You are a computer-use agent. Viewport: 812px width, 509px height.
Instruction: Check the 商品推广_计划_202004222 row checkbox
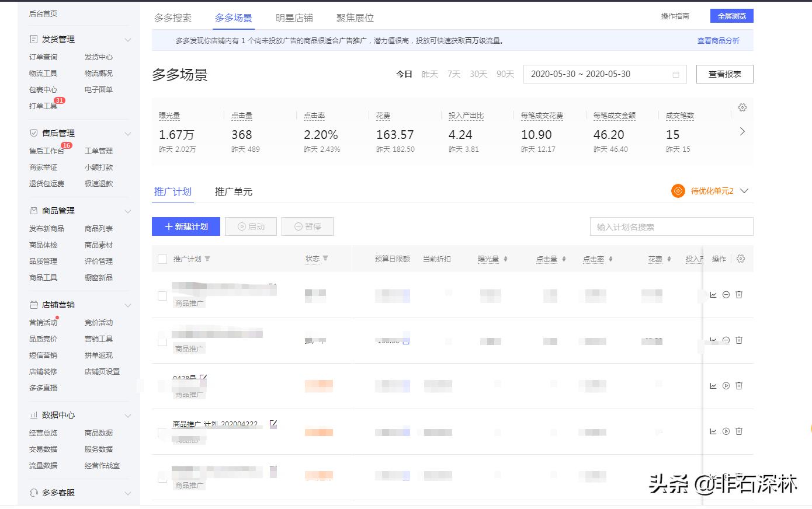162,431
